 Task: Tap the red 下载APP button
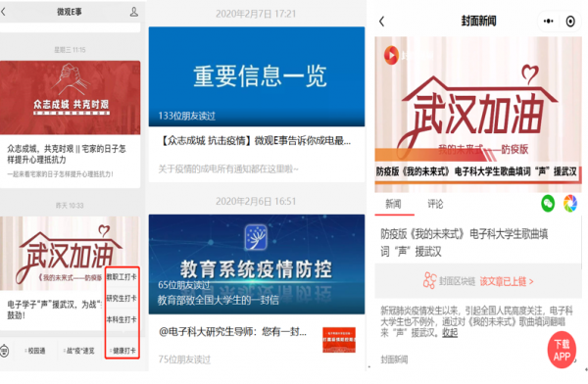[562, 351]
